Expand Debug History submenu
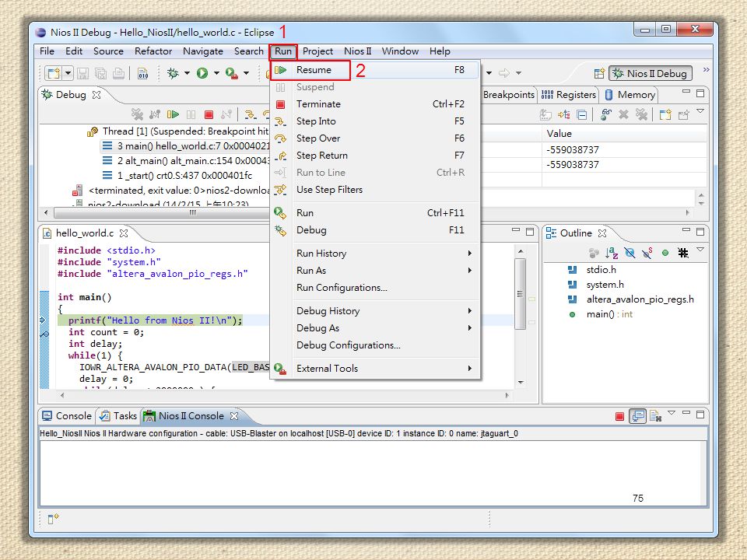Screen dimensions: 747x560 click(x=373, y=311)
